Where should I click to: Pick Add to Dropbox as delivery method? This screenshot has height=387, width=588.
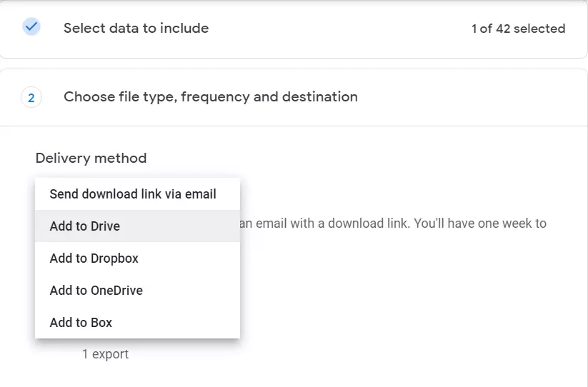(94, 258)
